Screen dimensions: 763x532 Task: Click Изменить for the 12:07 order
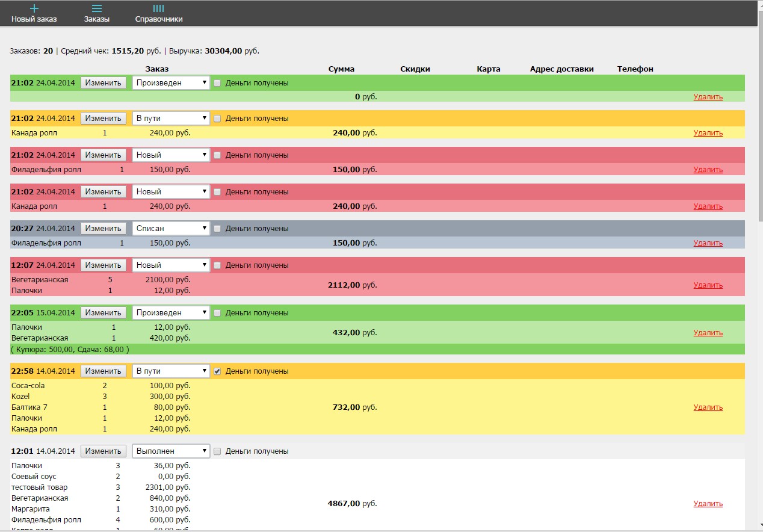pyautogui.click(x=103, y=265)
